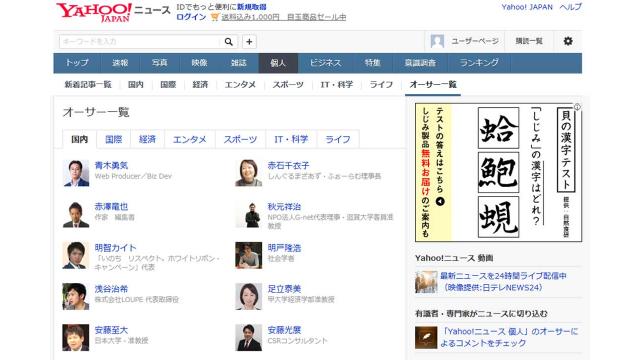Click the Yahoo! JAPAN logo
Viewport: 640px width, 360px height.
click(x=94, y=12)
